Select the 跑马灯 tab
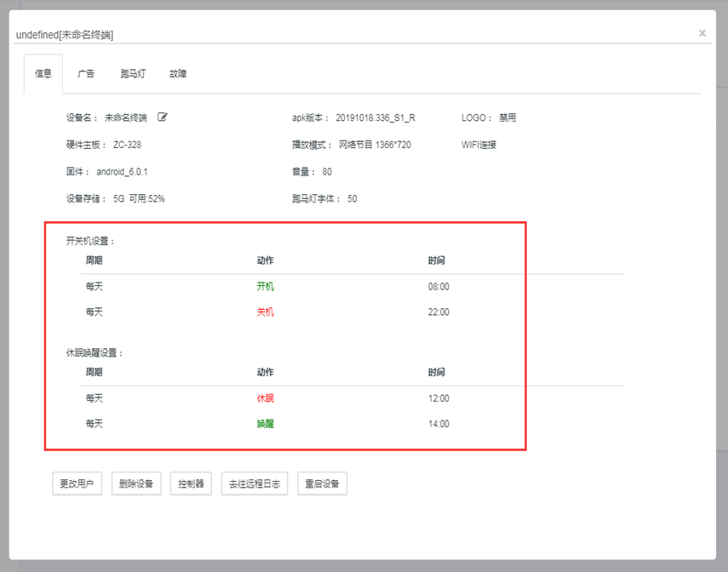The height and width of the screenshot is (572, 728). click(x=133, y=74)
